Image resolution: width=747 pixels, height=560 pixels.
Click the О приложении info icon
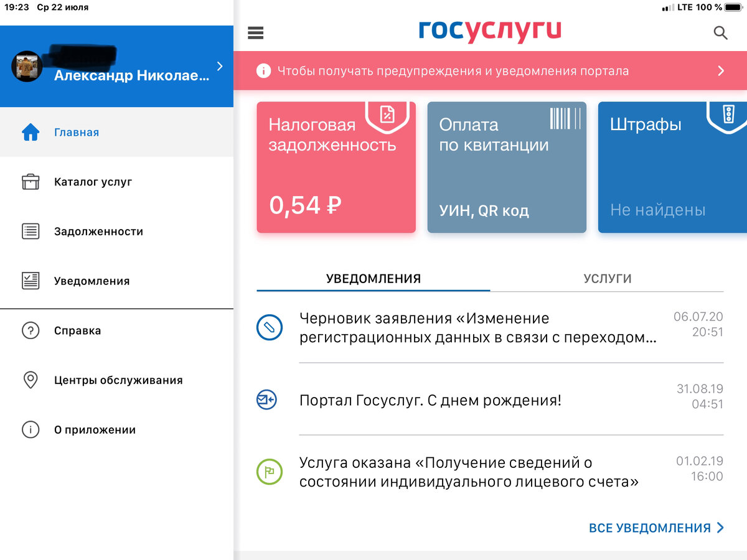[31, 429]
